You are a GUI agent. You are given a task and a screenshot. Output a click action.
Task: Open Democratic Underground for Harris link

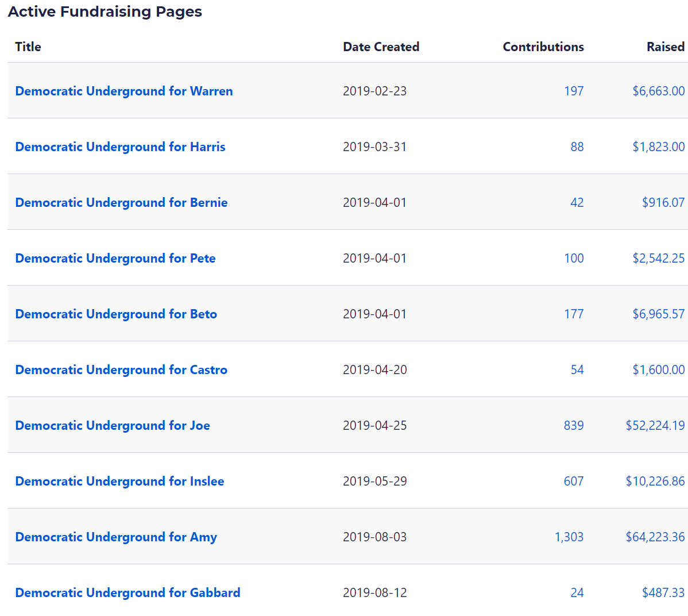120,147
